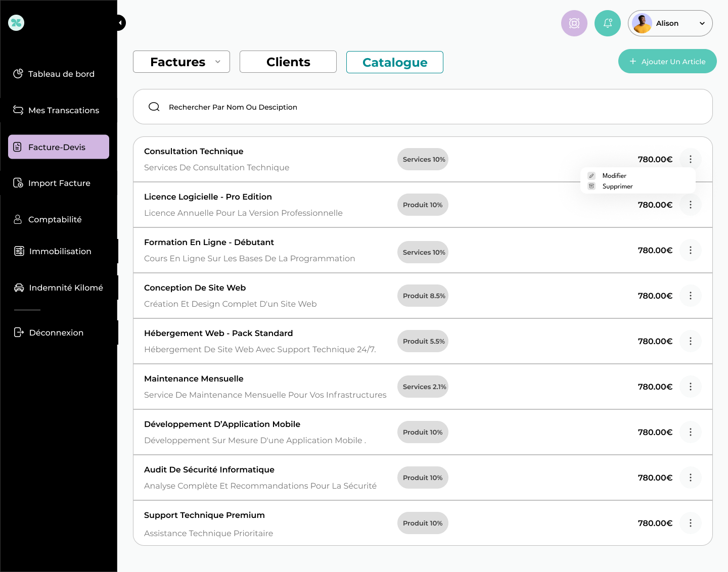
Task: Select Modifier from the context menu
Action: point(614,176)
